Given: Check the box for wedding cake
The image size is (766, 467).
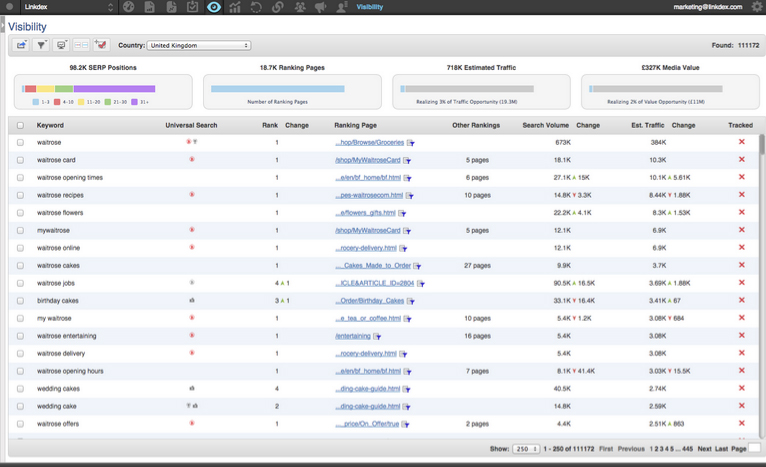Looking at the screenshot, I should pyautogui.click(x=20, y=406).
